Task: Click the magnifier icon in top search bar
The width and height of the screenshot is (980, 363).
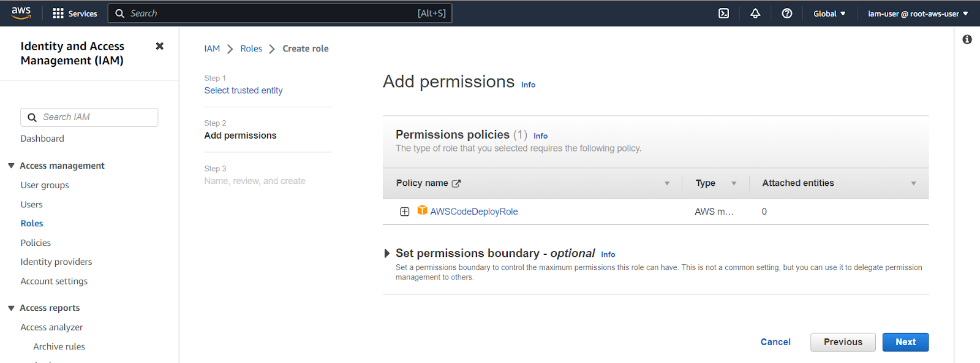Action: (x=120, y=13)
